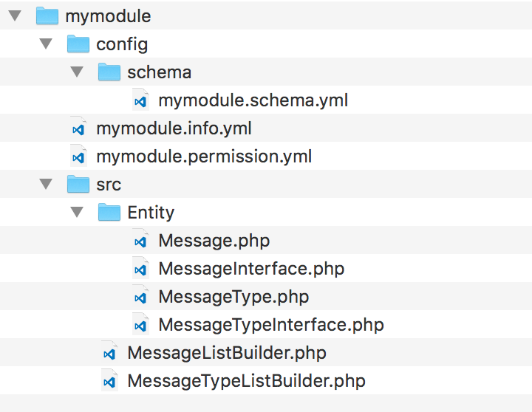Viewport: 532px width, 412px height.
Task: Collapse the Entity folder disclosure triangle
Action: pos(77,213)
